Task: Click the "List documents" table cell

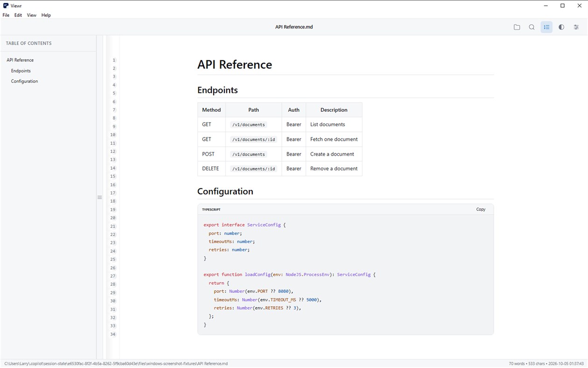Action: [334, 124]
